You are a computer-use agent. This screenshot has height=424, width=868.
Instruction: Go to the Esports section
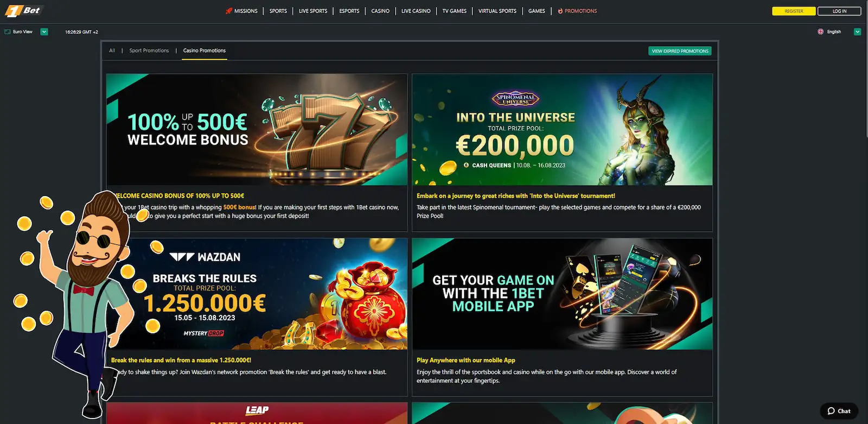click(x=349, y=11)
